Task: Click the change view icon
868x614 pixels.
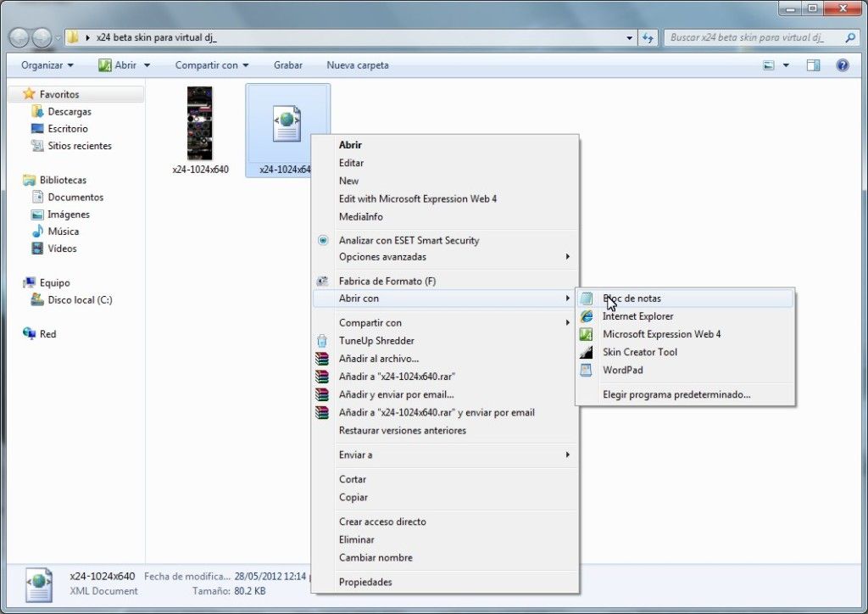Action: click(769, 65)
